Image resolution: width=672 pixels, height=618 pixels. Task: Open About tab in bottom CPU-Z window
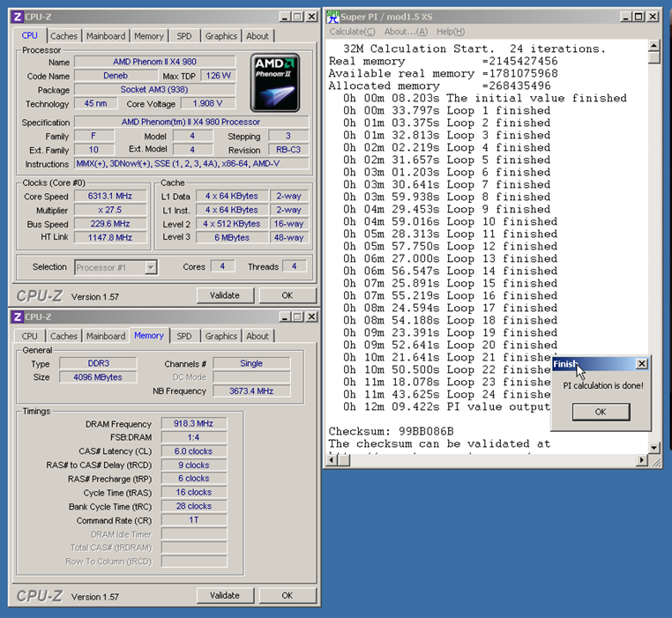258,336
